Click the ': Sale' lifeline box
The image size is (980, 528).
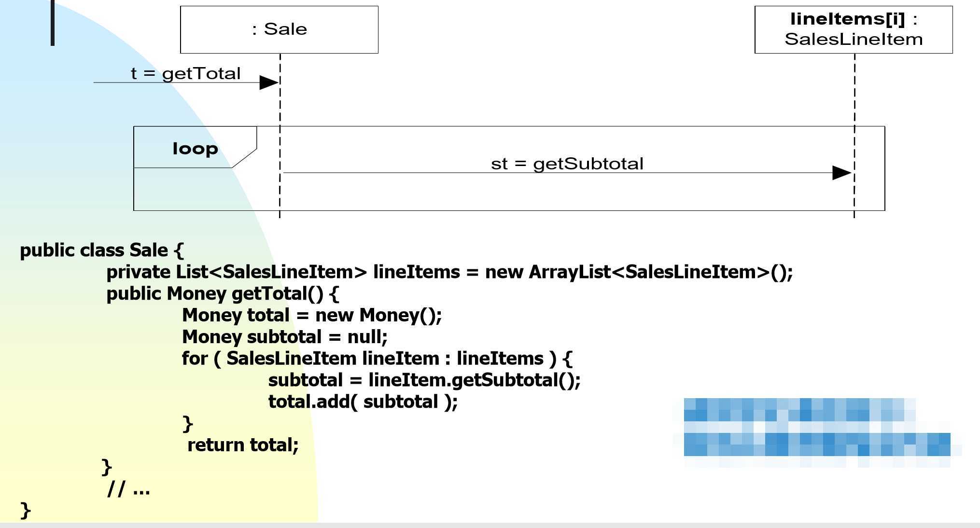[279, 29]
